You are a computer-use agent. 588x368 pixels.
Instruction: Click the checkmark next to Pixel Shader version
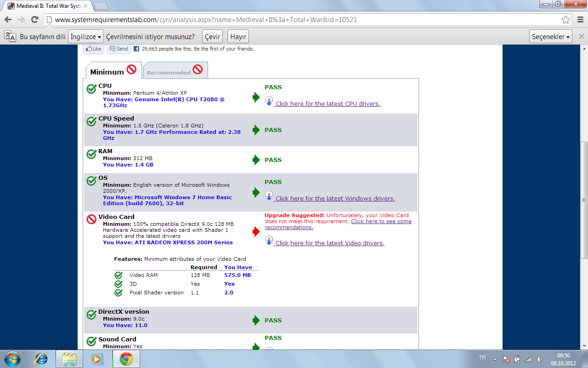[119, 293]
